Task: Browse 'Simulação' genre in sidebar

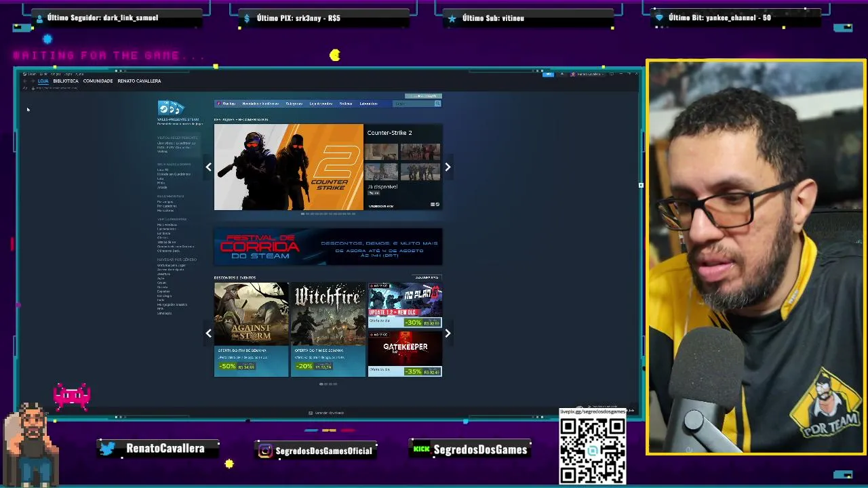Action: pyautogui.click(x=164, y=313)
